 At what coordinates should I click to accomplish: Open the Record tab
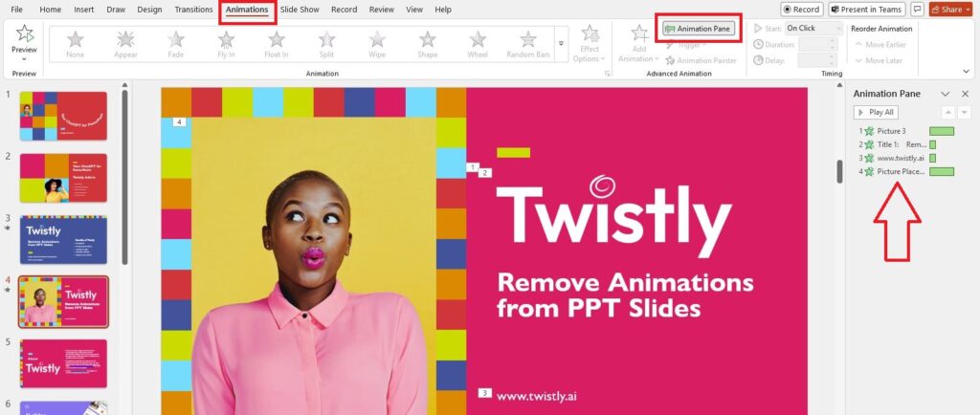[345, 10]
